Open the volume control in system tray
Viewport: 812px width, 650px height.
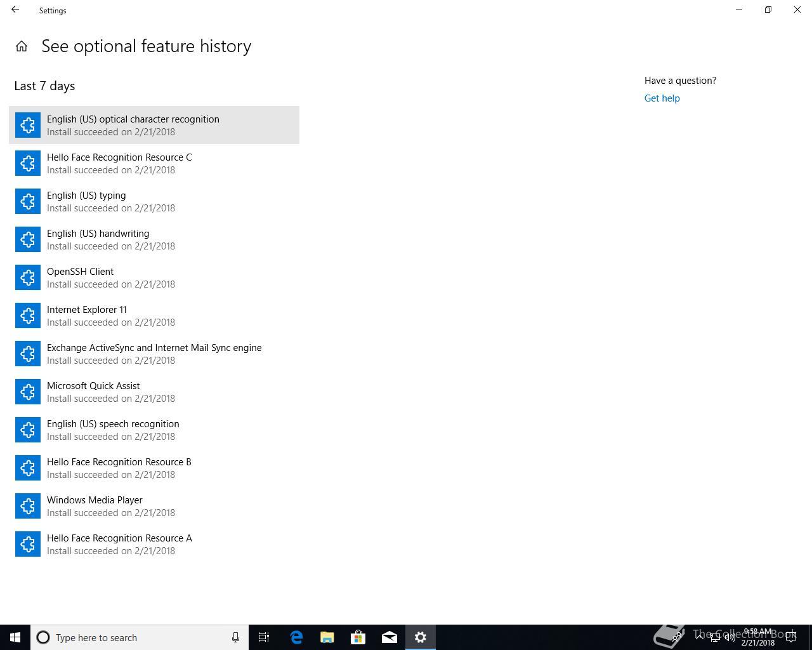pyautogui.click(x=730, y=637)
